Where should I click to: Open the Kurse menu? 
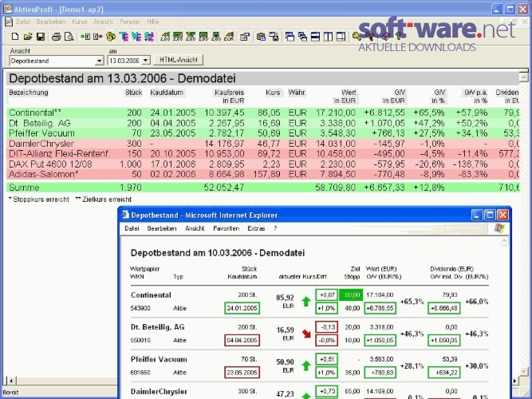coord(80,22)
